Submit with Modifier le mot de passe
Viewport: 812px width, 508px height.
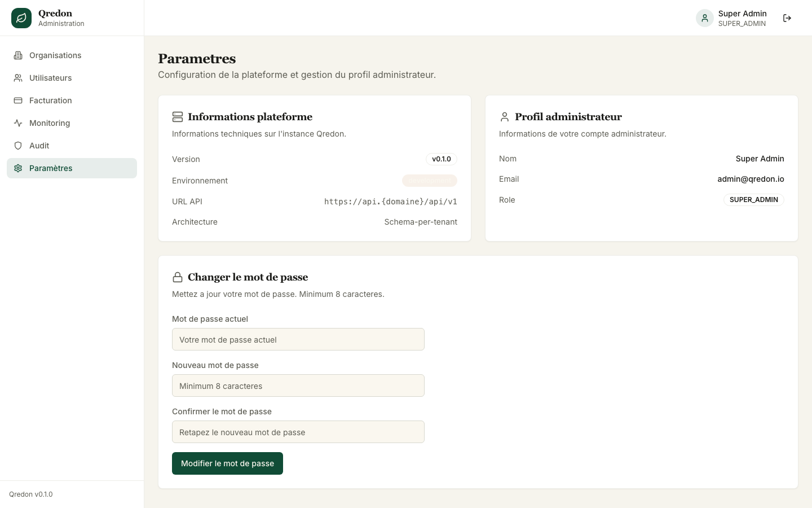pos(227,463)
